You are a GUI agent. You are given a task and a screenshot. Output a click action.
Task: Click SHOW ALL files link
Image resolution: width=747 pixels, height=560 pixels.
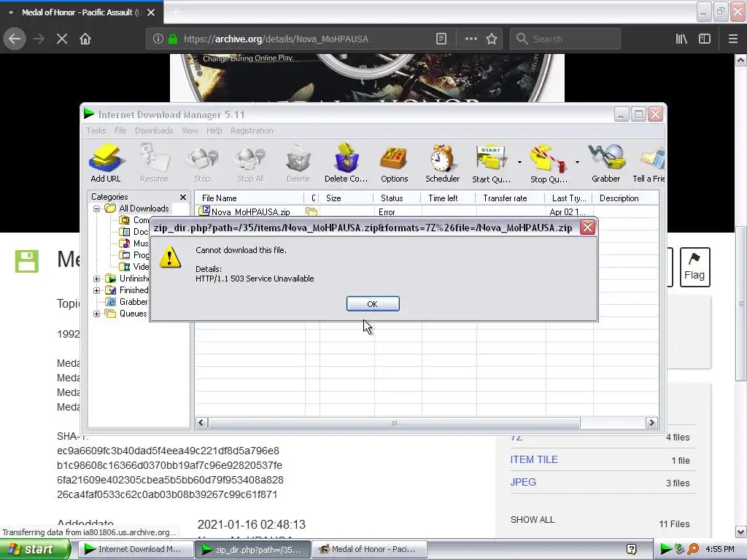(533, 519)
